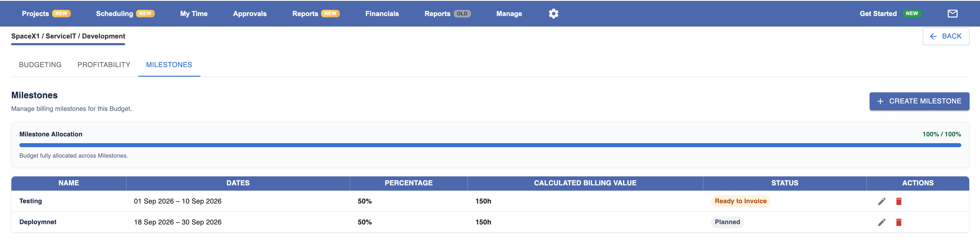The height and width of the screenshot is (242, 980).
Task: Select the Milestones tab
Action: point(169,65)
